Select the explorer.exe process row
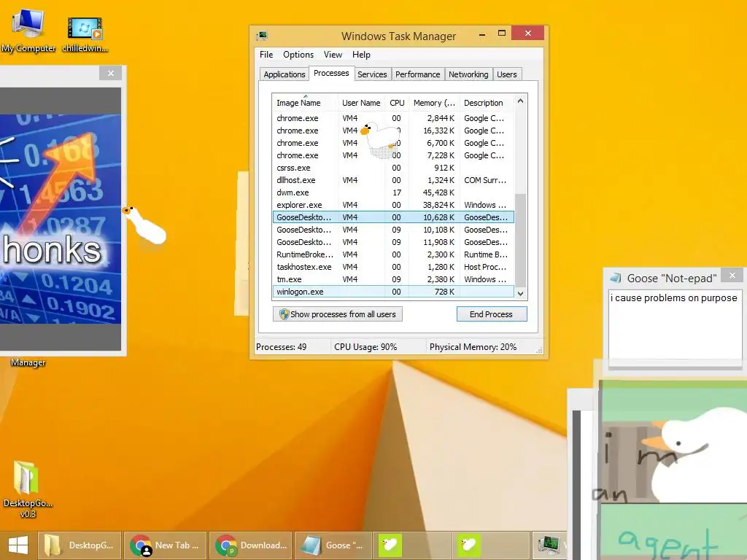 pyautogui.click(x=393, y=205)
